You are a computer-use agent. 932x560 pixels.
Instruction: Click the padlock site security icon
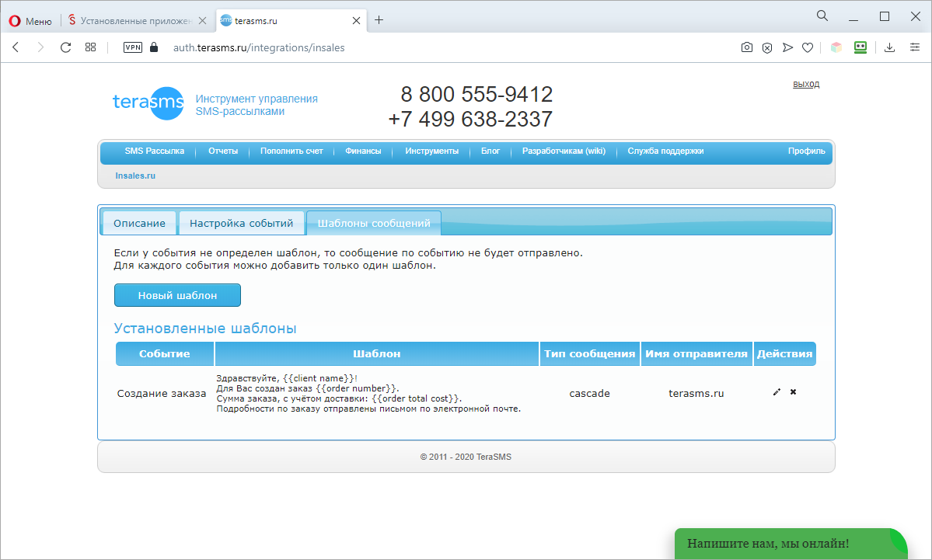154,47
